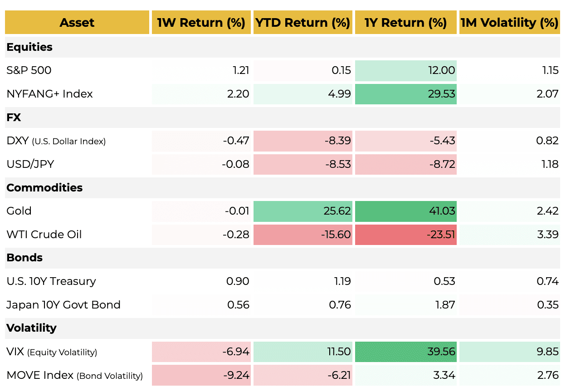
Task: Click the Gold 1Y return cell 41.03
Action: coord(406,211)
